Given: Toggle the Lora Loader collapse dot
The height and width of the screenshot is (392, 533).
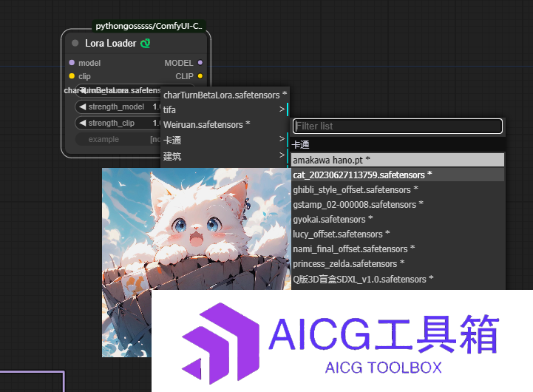Looking at the screenshot, I should pos(75,43).
